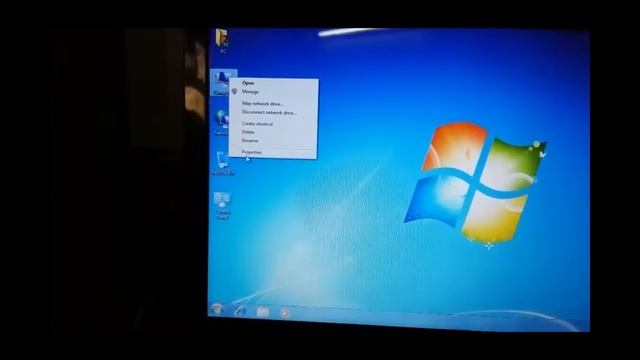Launch Windows Media Player from the taskbar

click(284, 313)
